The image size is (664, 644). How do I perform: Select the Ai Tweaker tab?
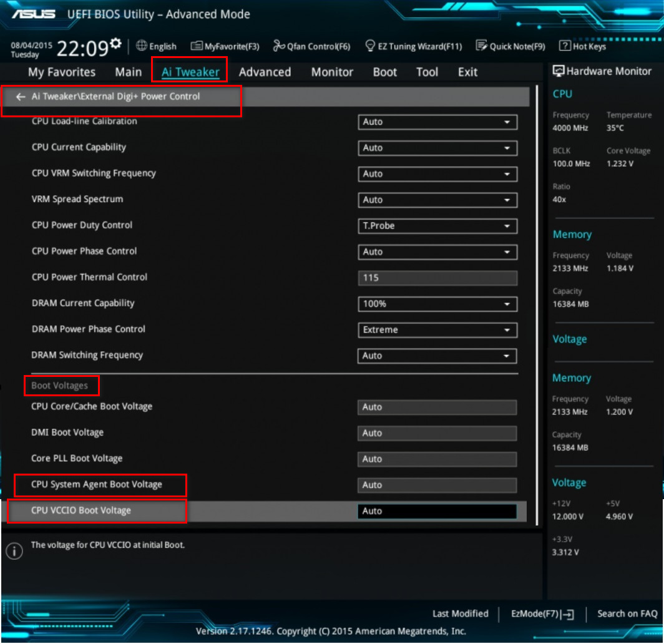coord(190,72)
